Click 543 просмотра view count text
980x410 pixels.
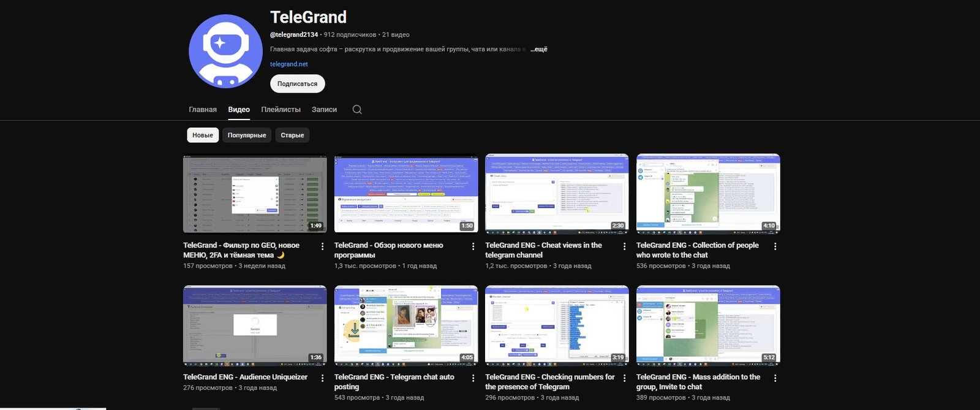(x=357, y=398)
